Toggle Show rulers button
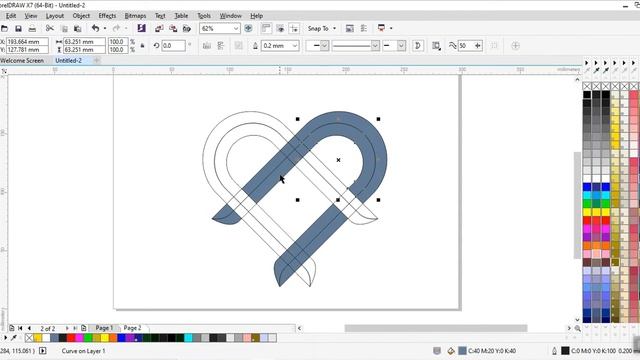 point(266,28)
